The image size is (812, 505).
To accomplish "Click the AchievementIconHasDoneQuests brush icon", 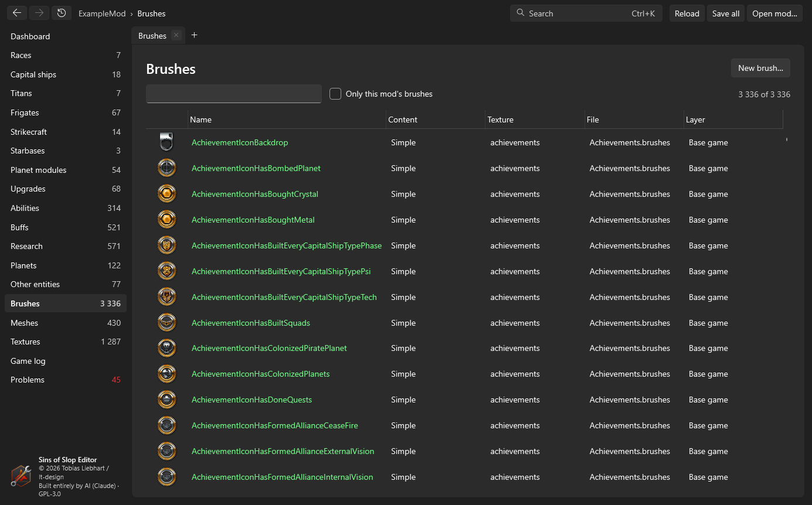I will click(167, 400).
